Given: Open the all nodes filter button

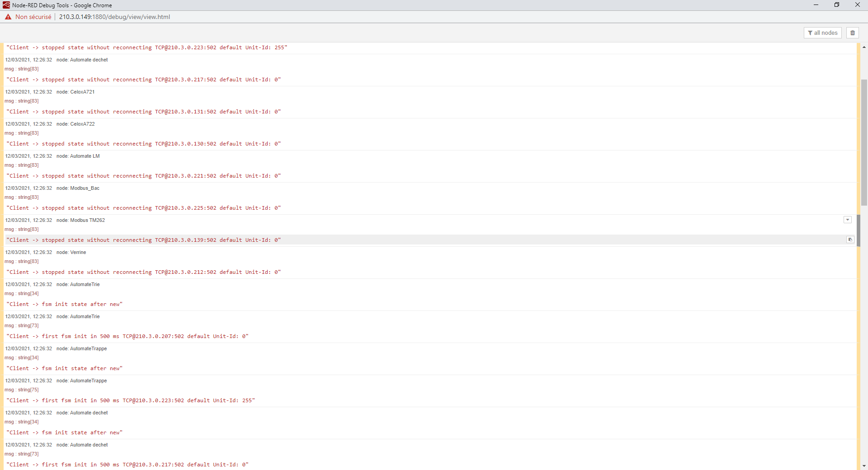Looking at the screenshot, I should coord(823,33).
